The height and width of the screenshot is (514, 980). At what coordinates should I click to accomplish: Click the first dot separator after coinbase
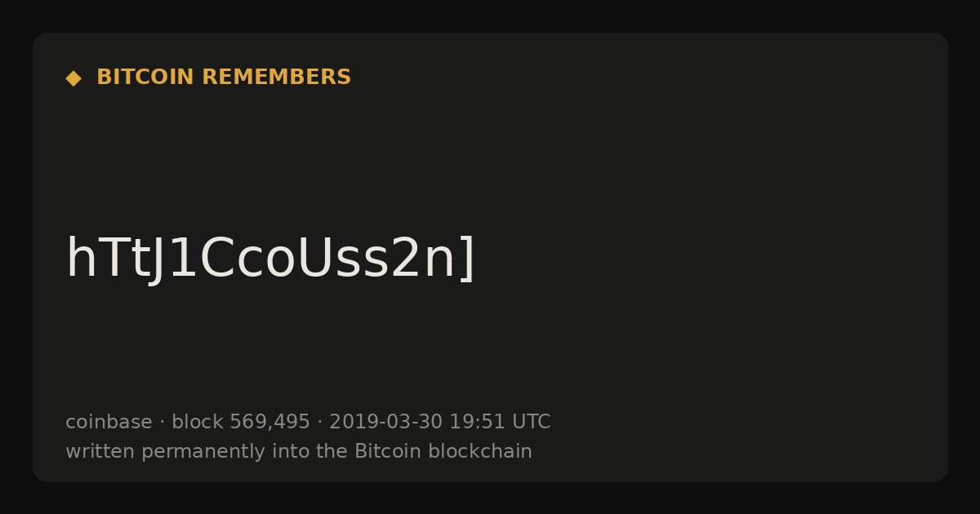162,423
